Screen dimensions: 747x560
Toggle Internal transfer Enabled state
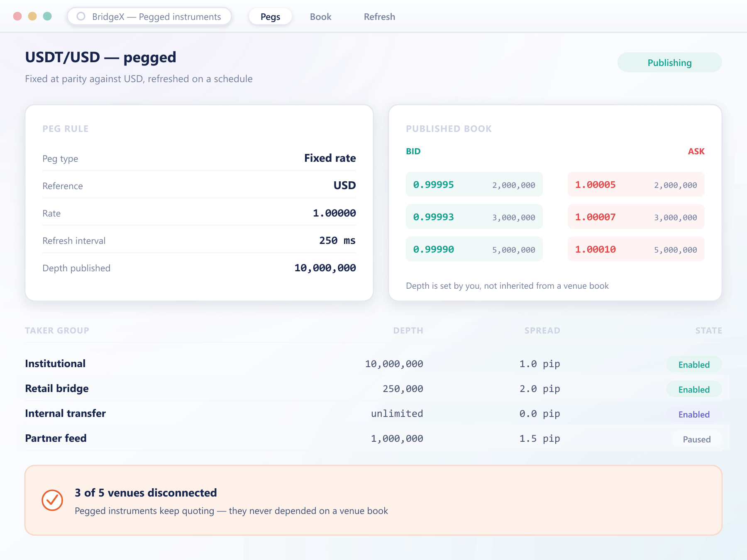694,414
